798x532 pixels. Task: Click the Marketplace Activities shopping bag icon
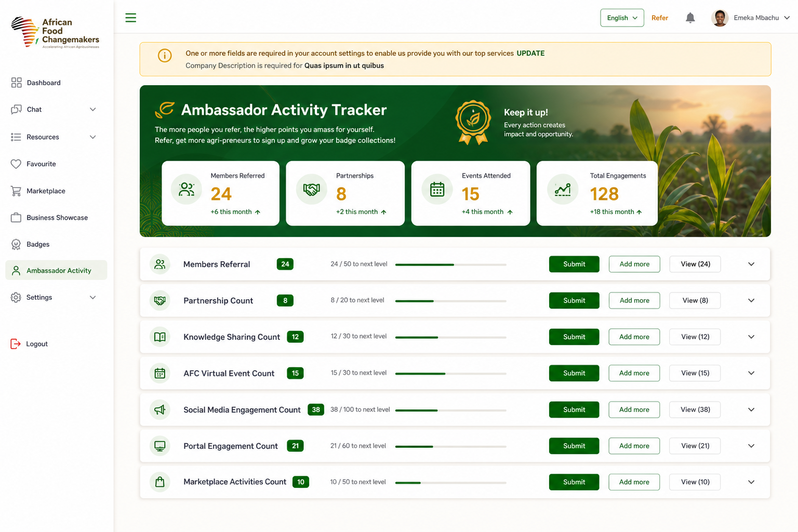click(x=160, y=482)
